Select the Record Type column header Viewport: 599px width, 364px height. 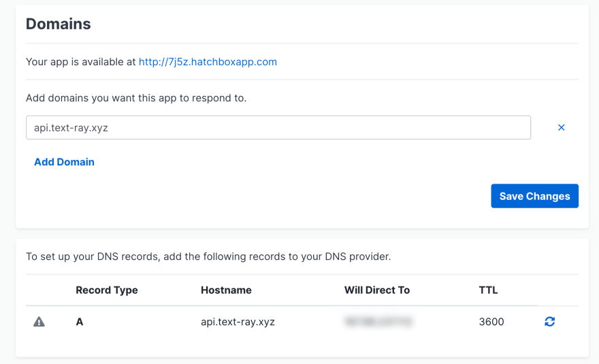[107, 291]
